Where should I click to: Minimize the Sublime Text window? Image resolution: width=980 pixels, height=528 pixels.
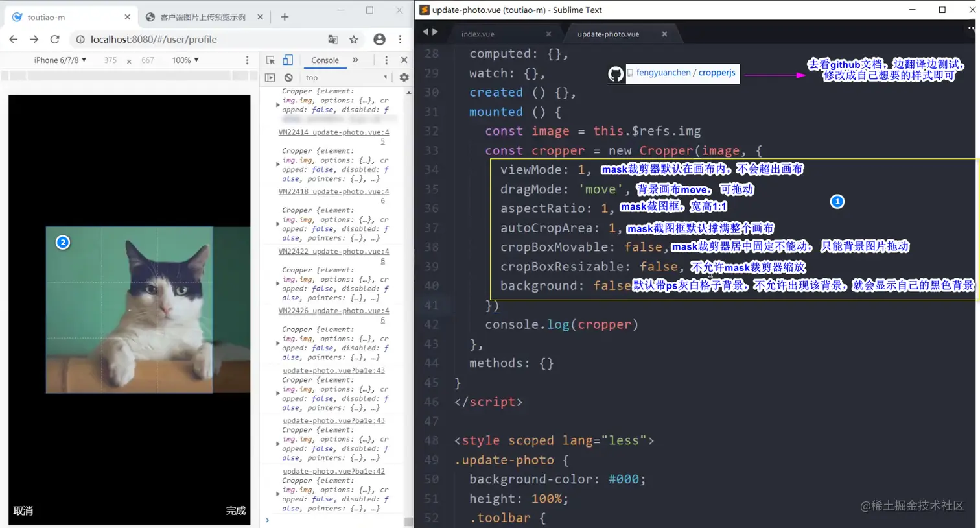click(x=912, y=10)
